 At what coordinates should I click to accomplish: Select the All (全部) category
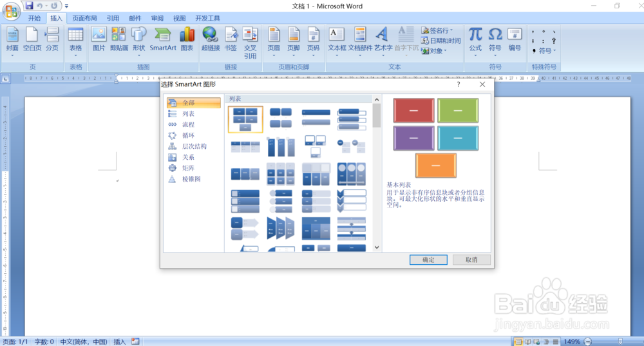[x=193, y=102]
